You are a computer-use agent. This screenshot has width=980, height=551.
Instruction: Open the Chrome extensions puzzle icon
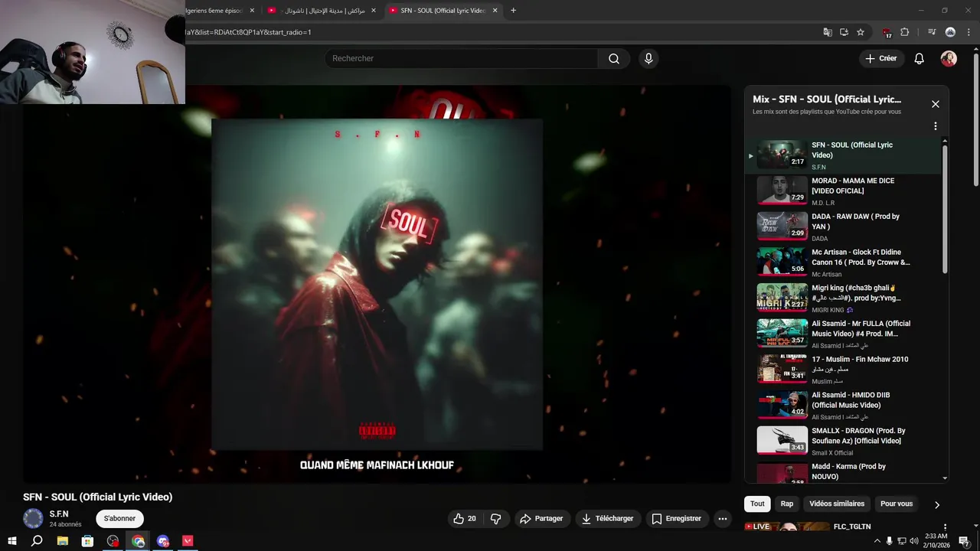click(905, 32)
